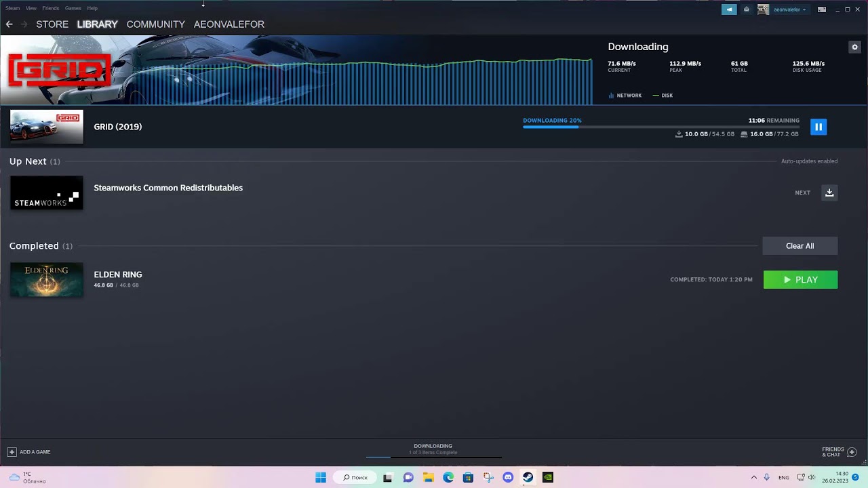
Task: Open the Steam inbox envelope icon
Action: pos(747,9)
